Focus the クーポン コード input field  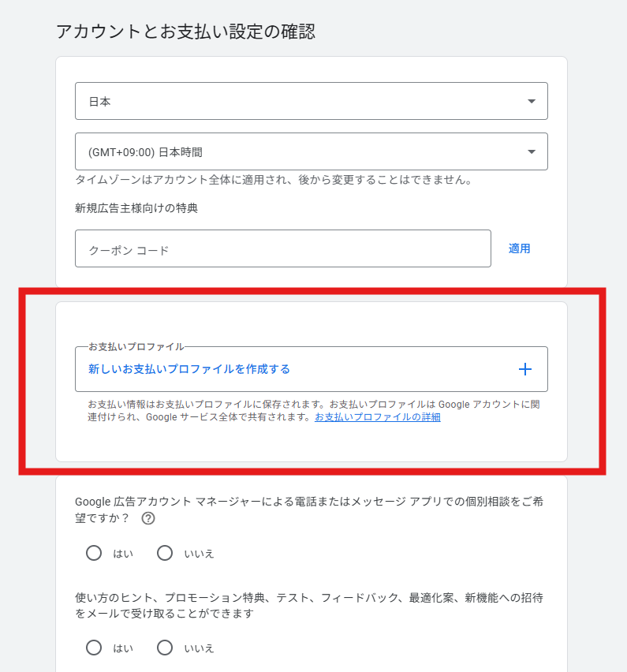pyautogui.click(x=282, y=249)
